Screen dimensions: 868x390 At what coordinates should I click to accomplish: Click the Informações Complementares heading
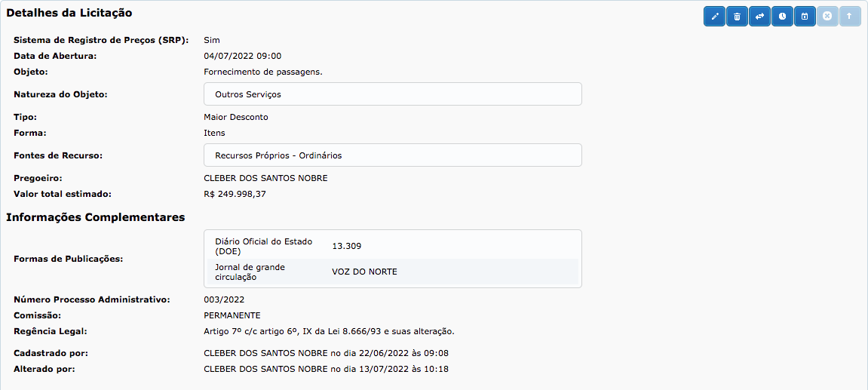pyautogui.click(x=96, y=217)
